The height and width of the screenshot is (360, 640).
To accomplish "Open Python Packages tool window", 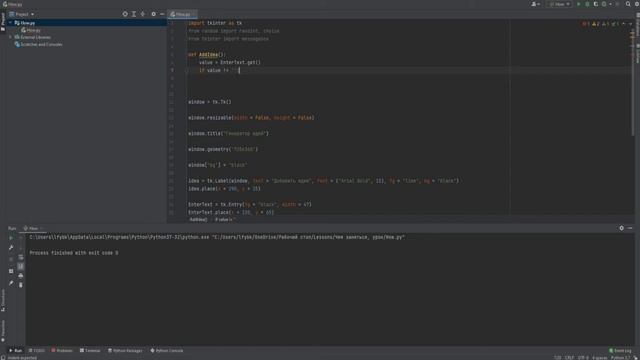I will (125, 351).
